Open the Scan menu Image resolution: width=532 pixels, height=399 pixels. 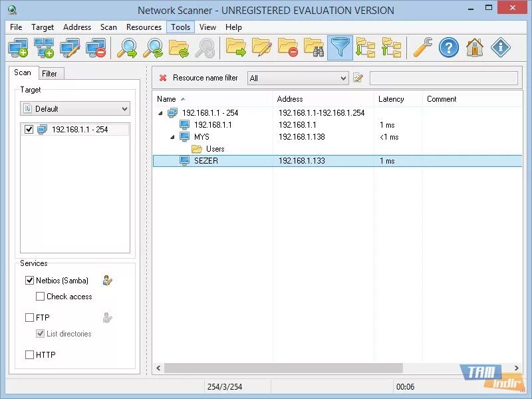point(108,27)
